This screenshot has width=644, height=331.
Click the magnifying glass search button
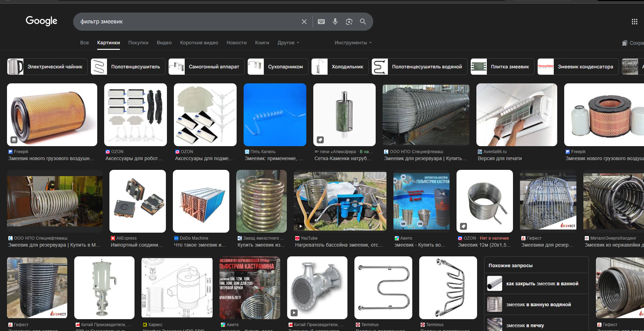click(x=363, y=22)
